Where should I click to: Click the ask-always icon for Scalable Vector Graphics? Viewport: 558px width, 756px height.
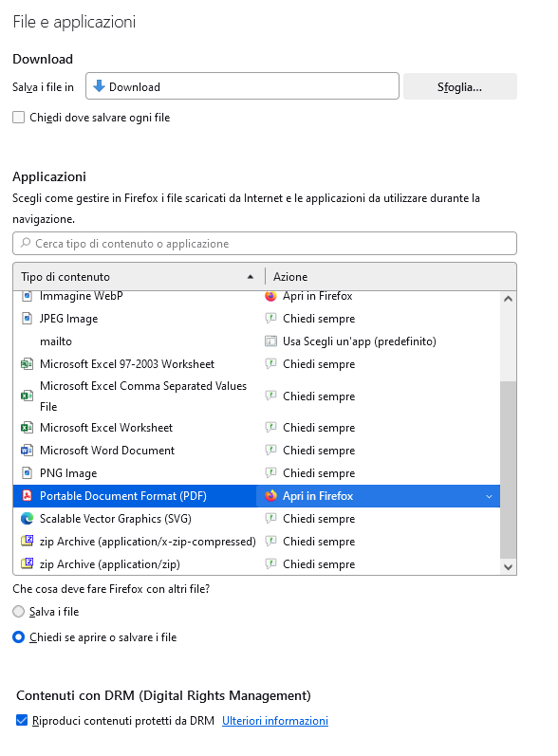coord(271,518)
